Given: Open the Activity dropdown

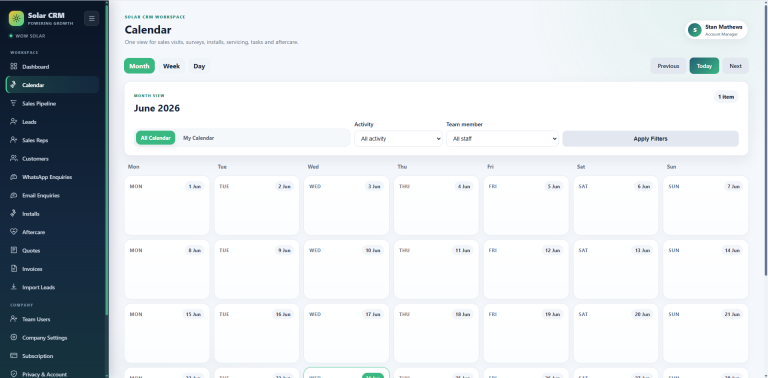Looking at the screenshot, I should 398,139.
